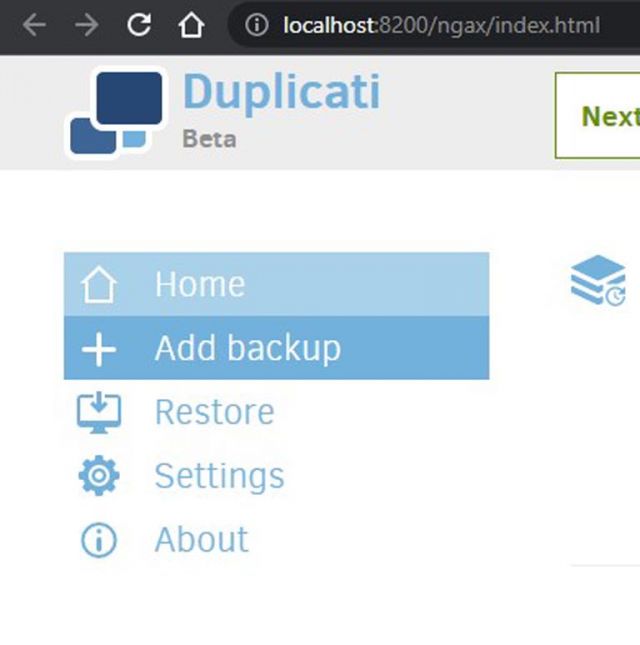The width and height of the screenshot is (640, 645).
Task: Select Add backup in the sidebar
Action: click(276, 348)
